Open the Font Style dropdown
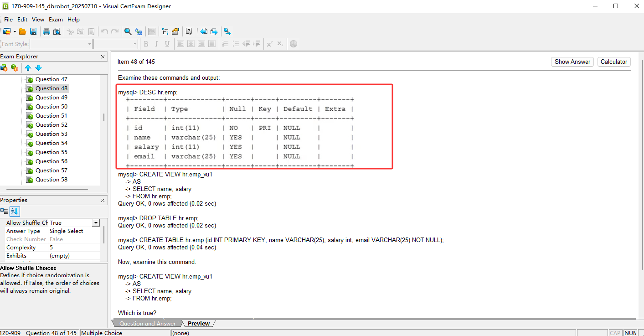This screenshot has width=644, height=336. 90,44
